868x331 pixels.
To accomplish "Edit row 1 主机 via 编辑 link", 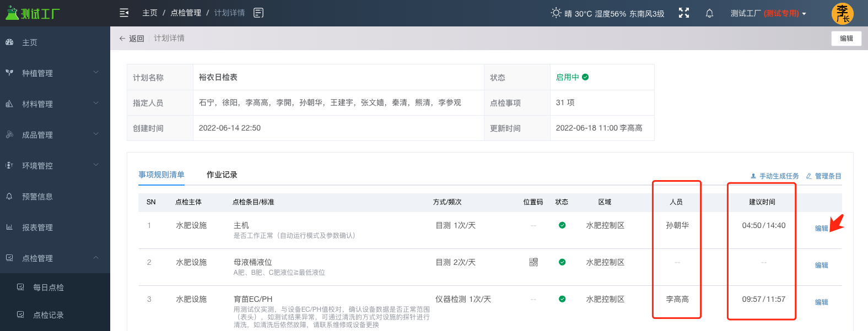I will click(822, 229).
